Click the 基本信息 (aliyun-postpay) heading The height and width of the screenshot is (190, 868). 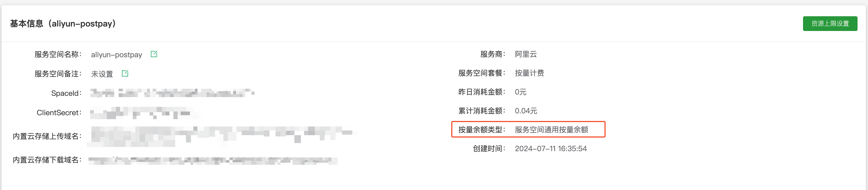[x=63, y=23]
